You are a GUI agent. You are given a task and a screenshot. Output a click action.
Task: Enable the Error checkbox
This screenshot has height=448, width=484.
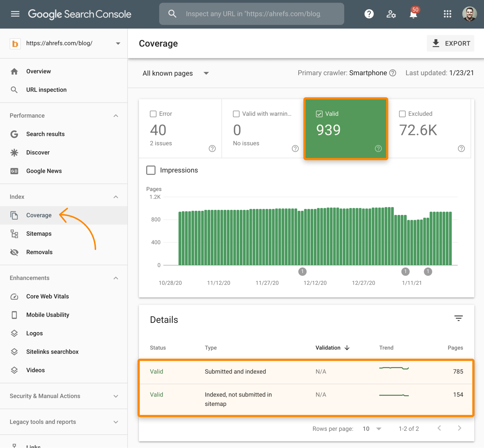pyautogui.click(x=153, y=114)
